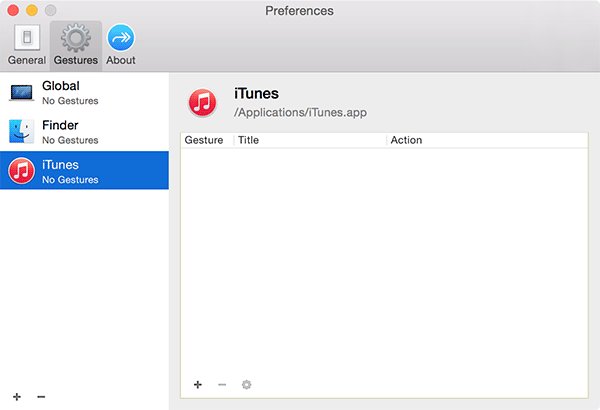Viewport: 600px width, 410px height.
Task: Sort by the Title column header
Action: [310, 140]
